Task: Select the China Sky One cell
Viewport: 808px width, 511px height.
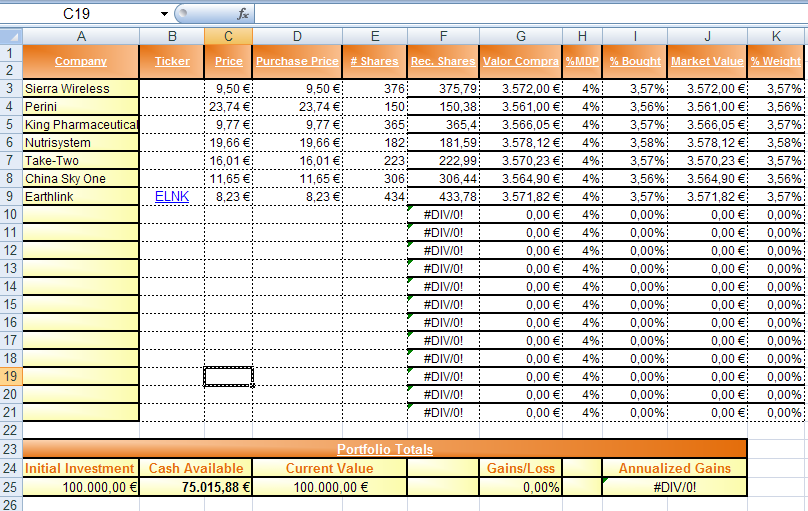Action: [81, 179]
